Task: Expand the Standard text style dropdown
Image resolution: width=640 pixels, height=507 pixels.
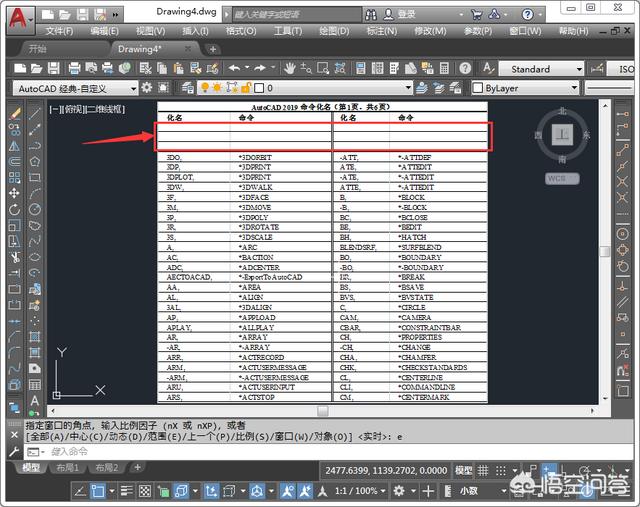Action: tap(579, 69)
